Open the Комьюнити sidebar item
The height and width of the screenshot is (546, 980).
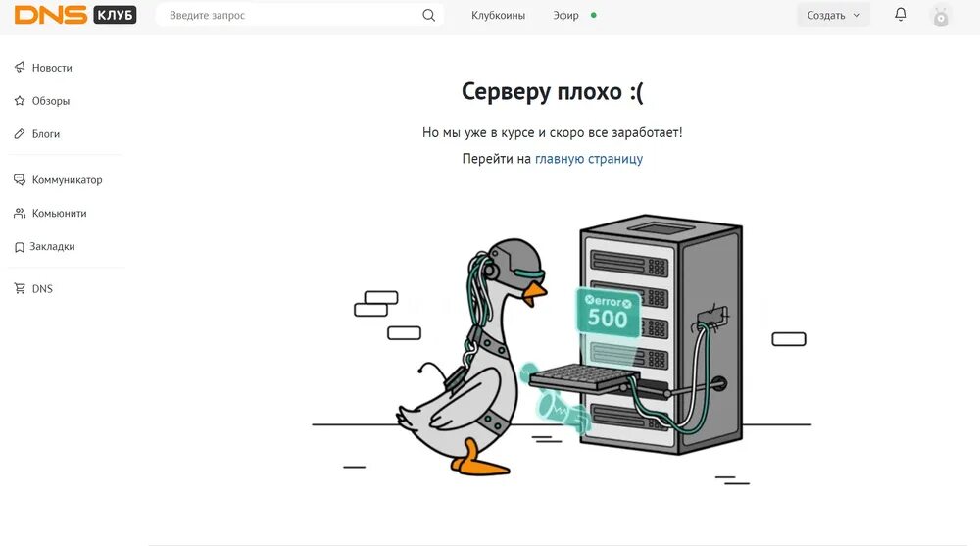click(60, 214)
